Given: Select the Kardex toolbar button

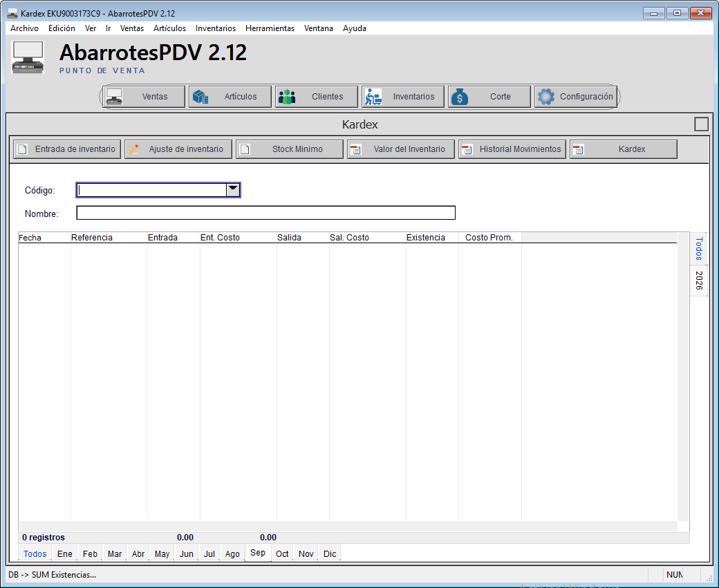Looking at the screenshot, I should tap(623, 149).
